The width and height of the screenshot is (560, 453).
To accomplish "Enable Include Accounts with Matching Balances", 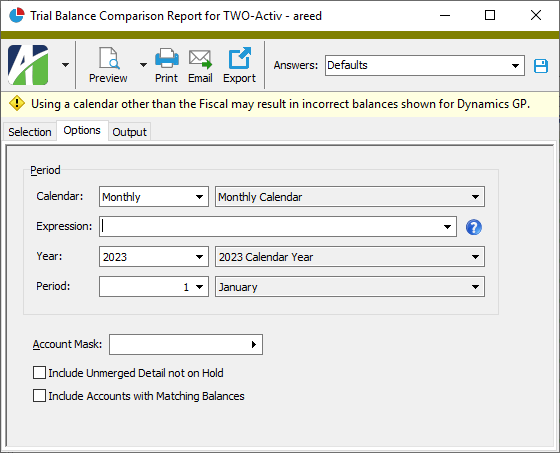I will [39, 396].
